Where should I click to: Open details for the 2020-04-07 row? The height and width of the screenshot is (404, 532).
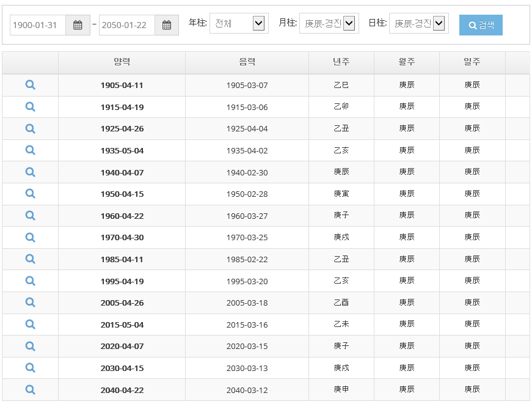pos(30,347)
